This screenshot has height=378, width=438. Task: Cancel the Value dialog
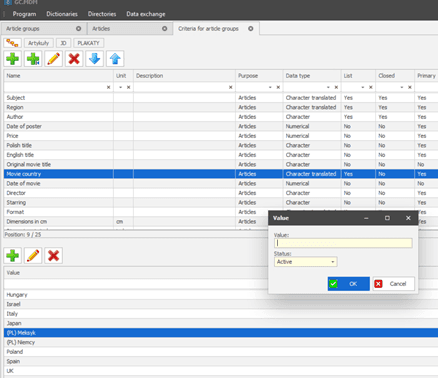click(x=394, y=284)
